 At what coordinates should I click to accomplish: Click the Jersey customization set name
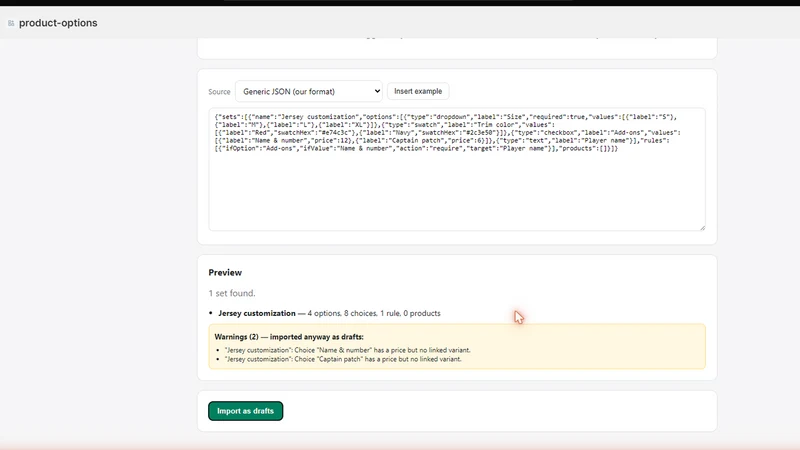pos(257,313)
